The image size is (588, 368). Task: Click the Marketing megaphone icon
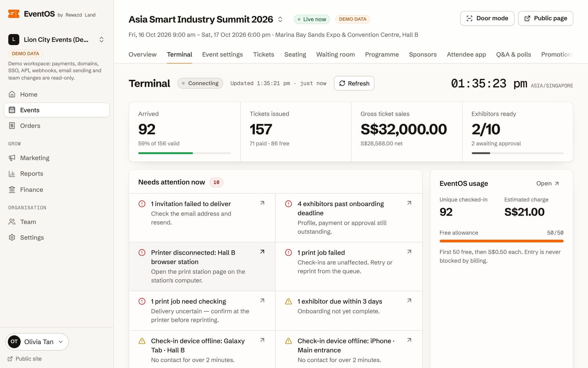tap(12, 158)
